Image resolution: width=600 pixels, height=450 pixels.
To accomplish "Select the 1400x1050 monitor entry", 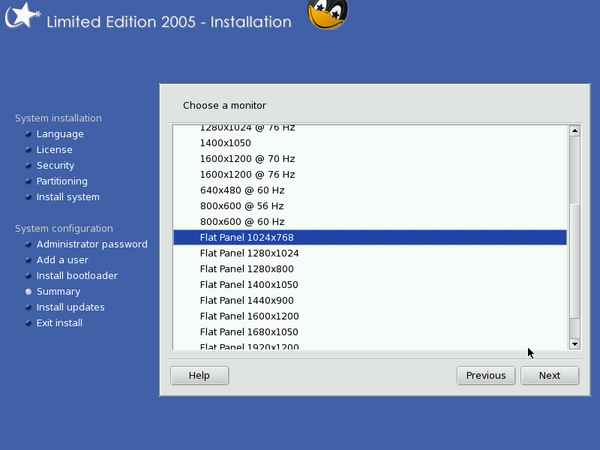I will 370,143.
